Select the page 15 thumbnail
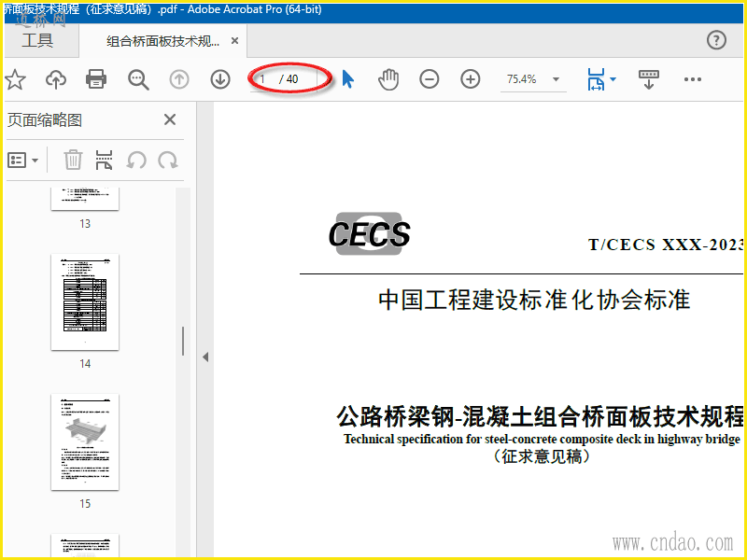The image size is (747, 560). [85, 442]
